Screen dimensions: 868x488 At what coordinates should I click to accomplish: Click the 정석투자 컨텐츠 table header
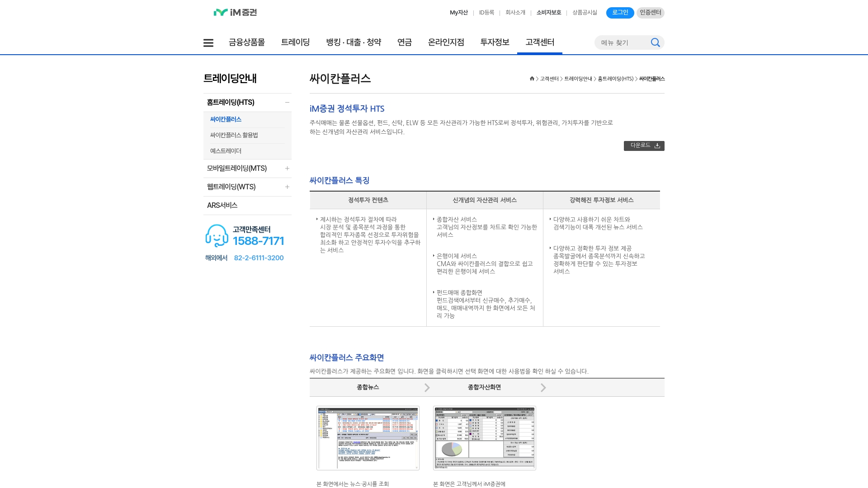368,200
